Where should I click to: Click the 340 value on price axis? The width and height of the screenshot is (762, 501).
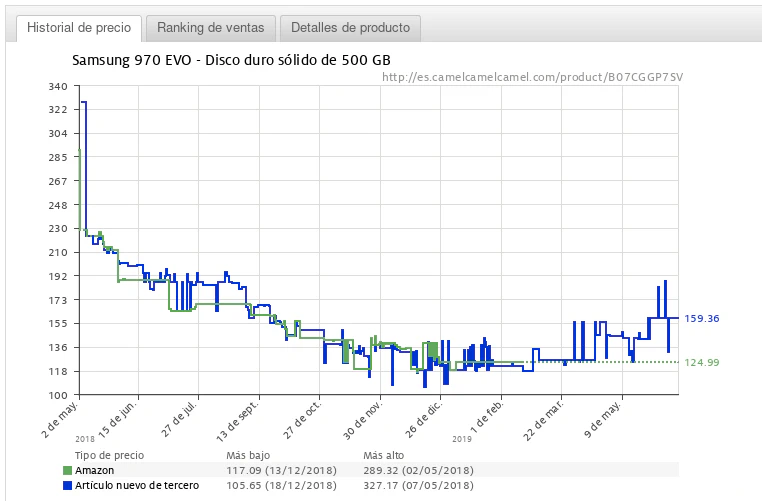(57, 86)
